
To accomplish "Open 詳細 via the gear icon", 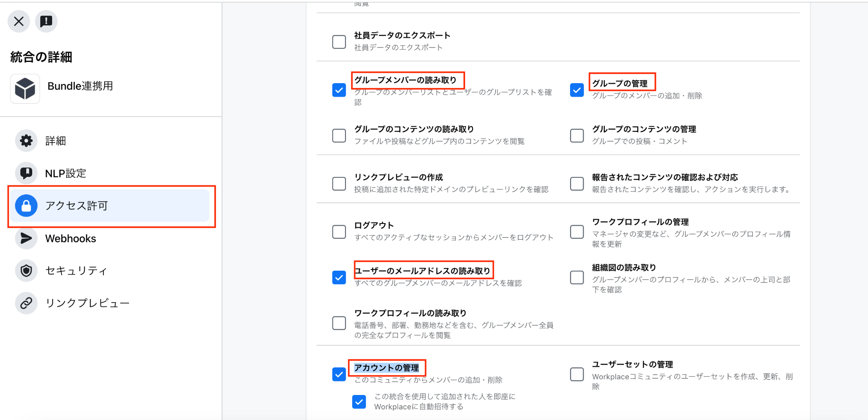I will pos(26,141).
